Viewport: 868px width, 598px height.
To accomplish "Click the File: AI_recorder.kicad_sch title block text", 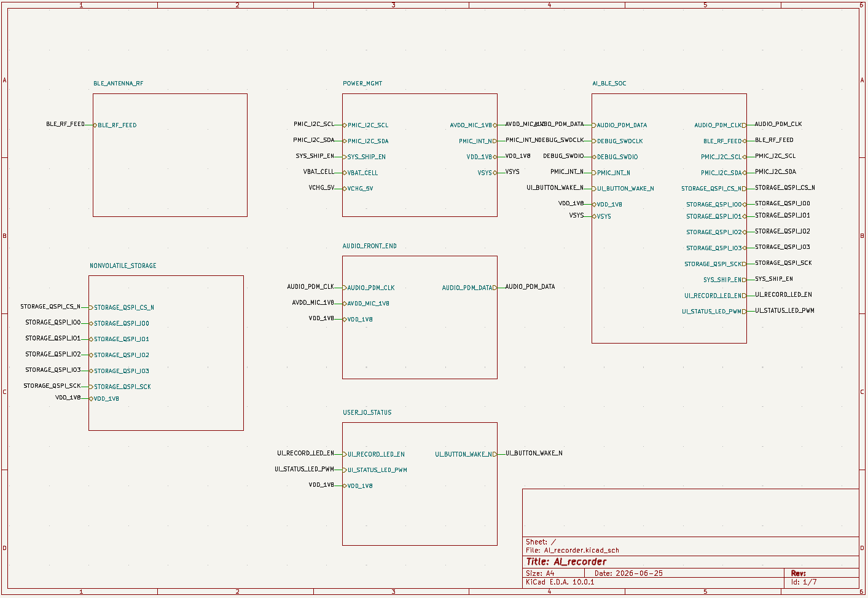I will 573,551.
